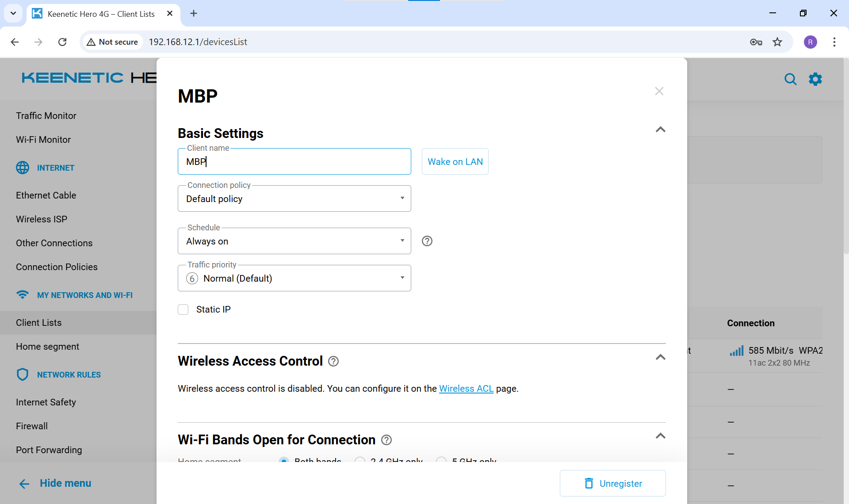
Task: Follow the Wireless ACL link
Action: coord(466,389)
